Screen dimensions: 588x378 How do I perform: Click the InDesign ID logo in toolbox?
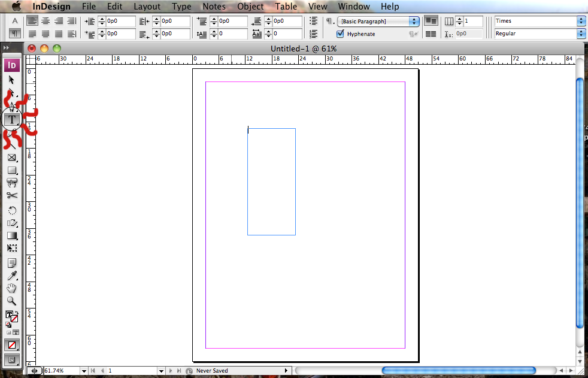(12, 65)
